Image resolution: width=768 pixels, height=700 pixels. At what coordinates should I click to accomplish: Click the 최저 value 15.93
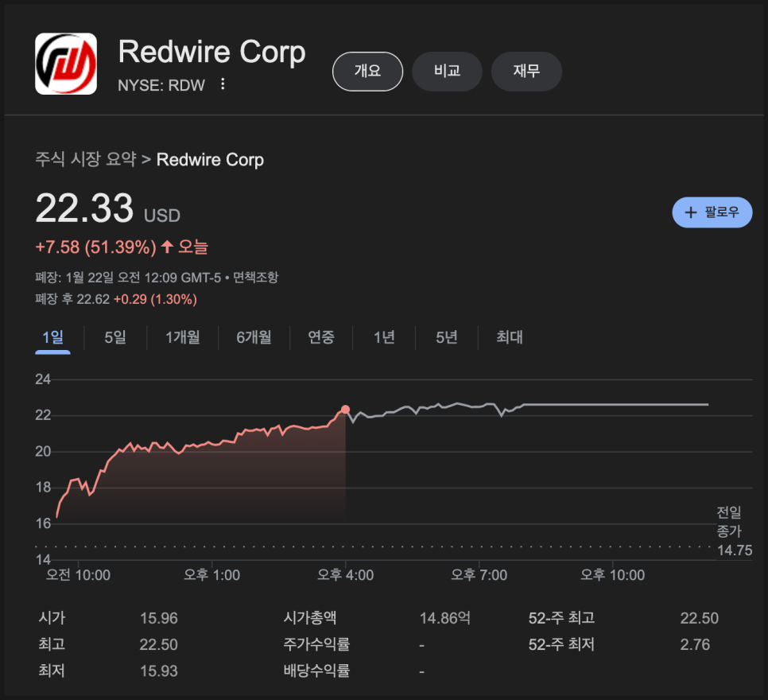159,671
